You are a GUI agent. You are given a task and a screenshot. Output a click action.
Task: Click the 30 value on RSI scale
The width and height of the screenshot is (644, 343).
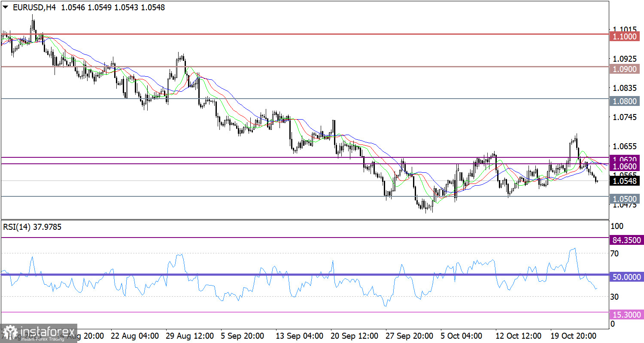click(614, 297)
